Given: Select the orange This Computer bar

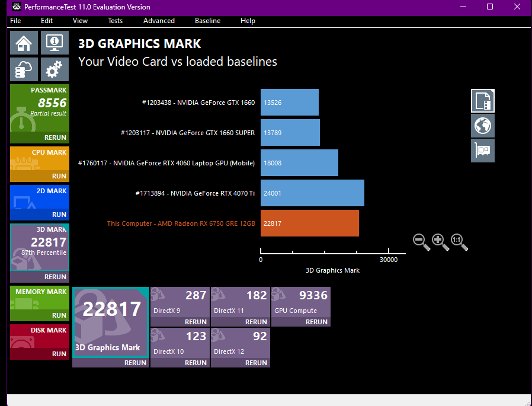Looking at the screenshot, I should pos(309,223).
